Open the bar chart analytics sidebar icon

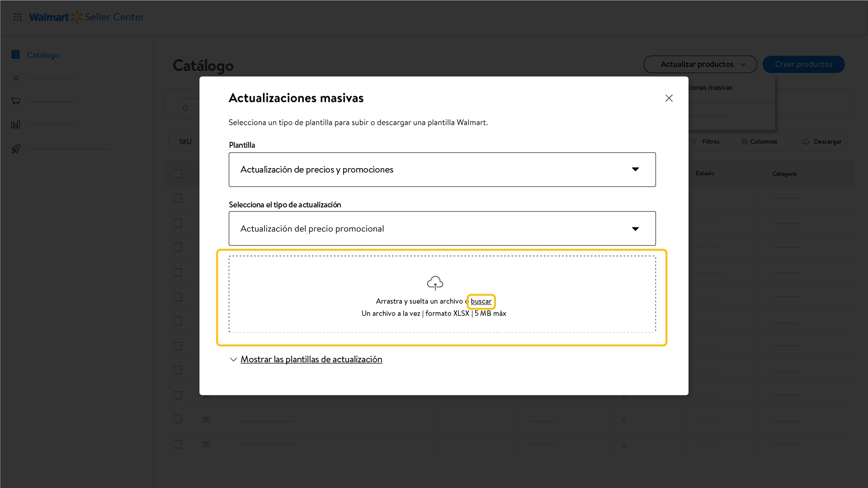click(x=16, y=124)
